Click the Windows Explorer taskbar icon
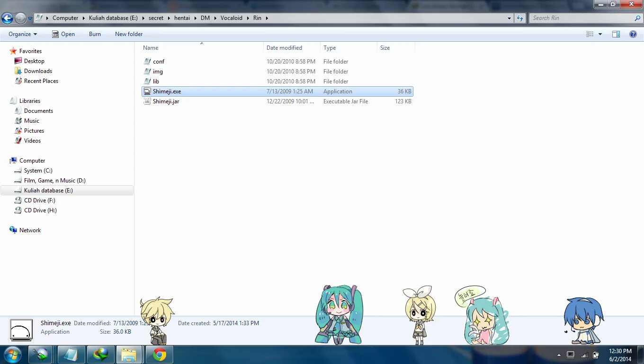Viewport: 644px width, 364px height. (x=129, y=355)
